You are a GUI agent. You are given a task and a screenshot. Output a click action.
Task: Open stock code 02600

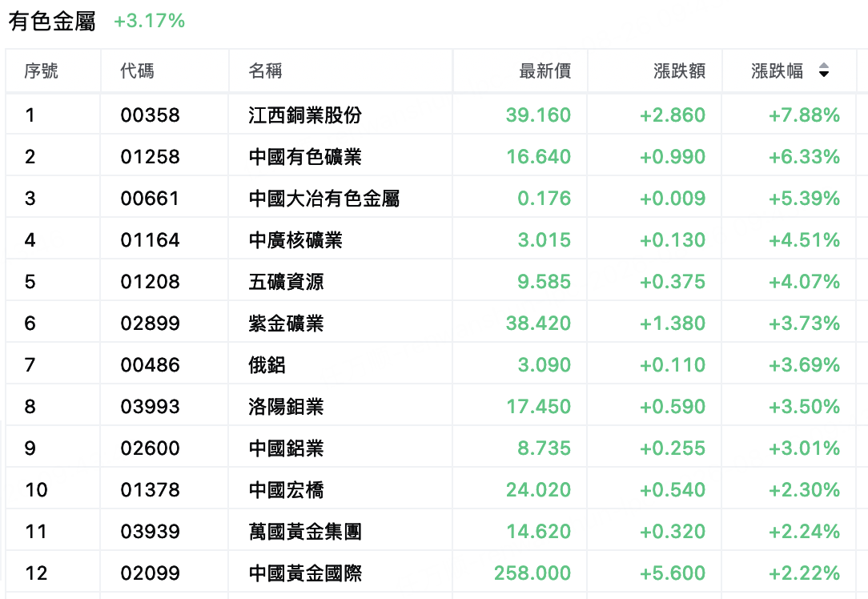[150, 448]
